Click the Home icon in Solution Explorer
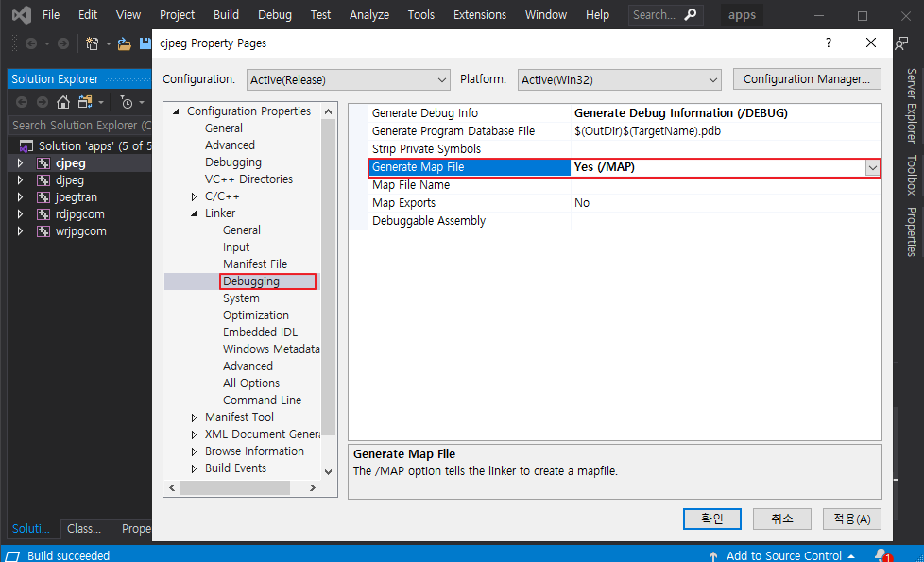924x562 pixels. click(63, 103)
